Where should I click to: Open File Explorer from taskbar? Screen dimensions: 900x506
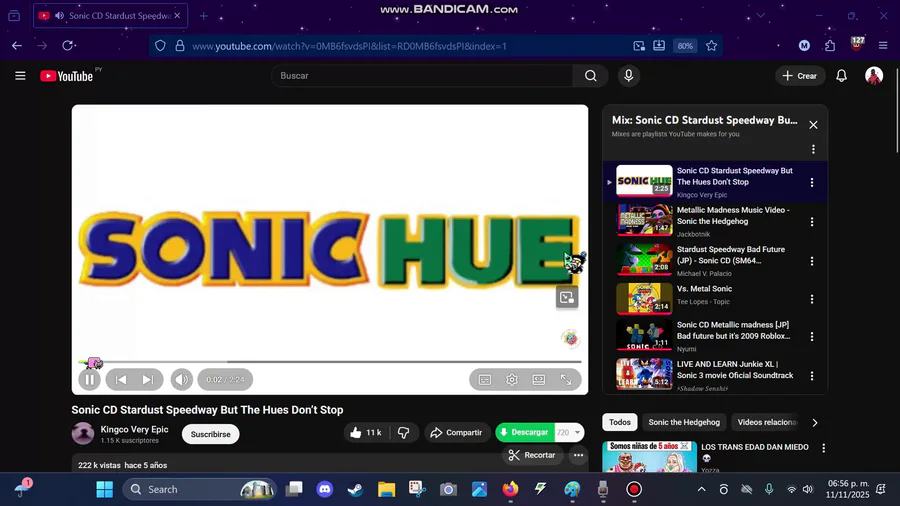click(386, 489)
